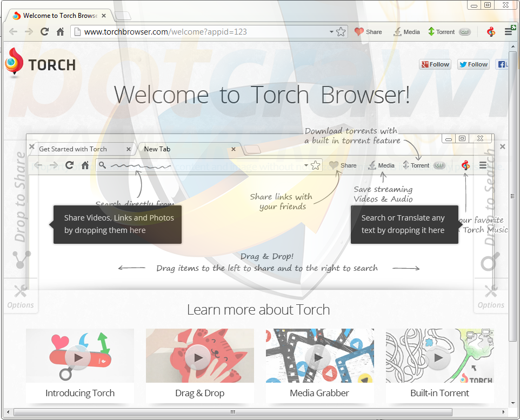Click the Learn more about Torch heading
This screenshot has height=420, width=520.
point(258,310)
